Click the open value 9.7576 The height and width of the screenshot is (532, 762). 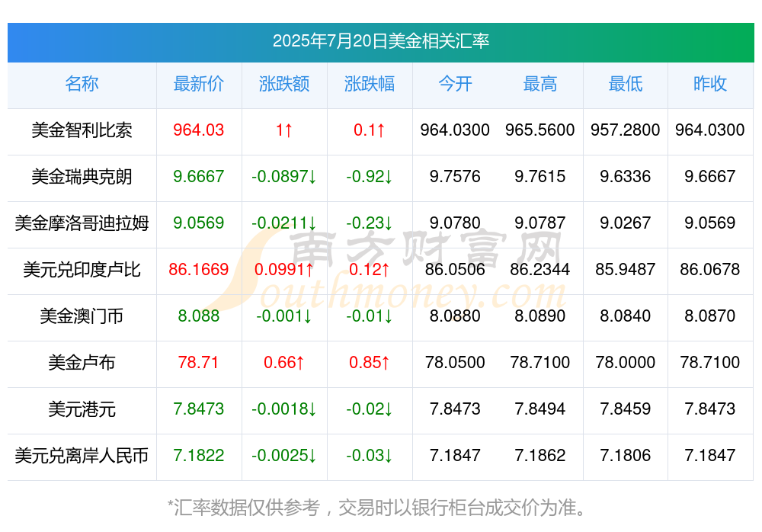coord(455,176)
